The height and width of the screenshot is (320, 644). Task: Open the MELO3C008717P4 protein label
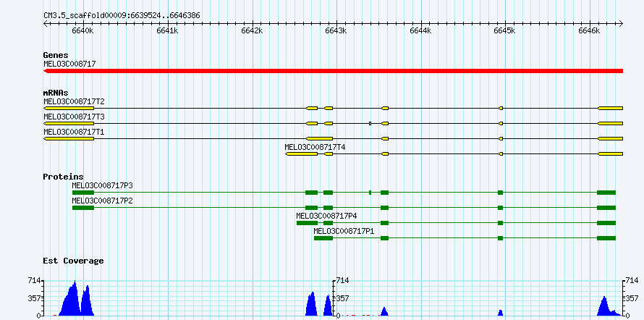[326, 216]
